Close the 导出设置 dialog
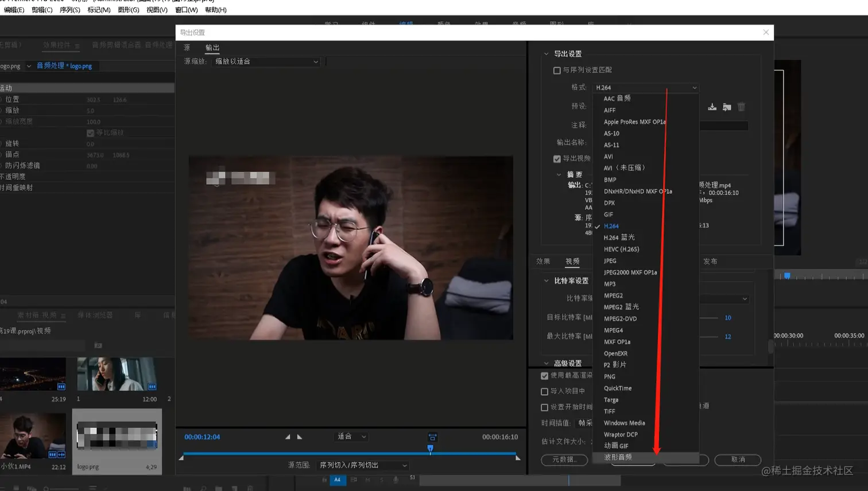868x491 pixels. tap(766, 32)
